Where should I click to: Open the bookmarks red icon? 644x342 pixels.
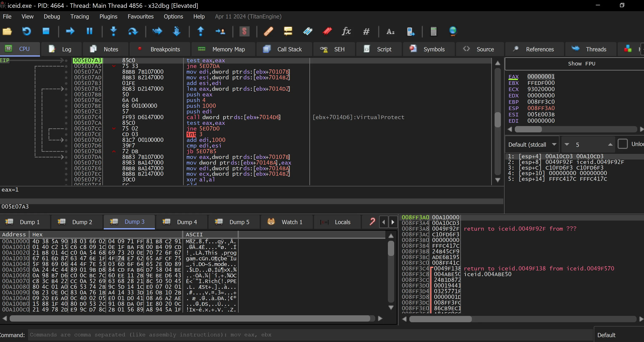click(x=327, y=31)
